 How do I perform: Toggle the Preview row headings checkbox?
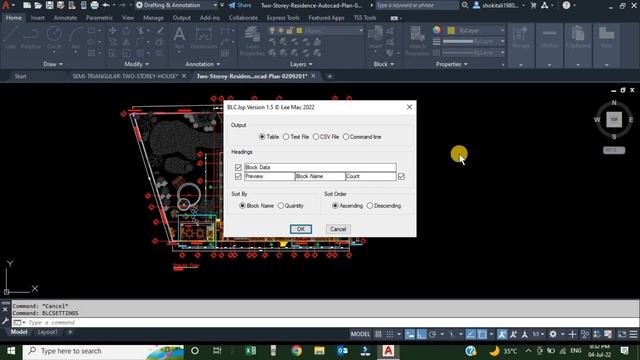pos(238,176)
